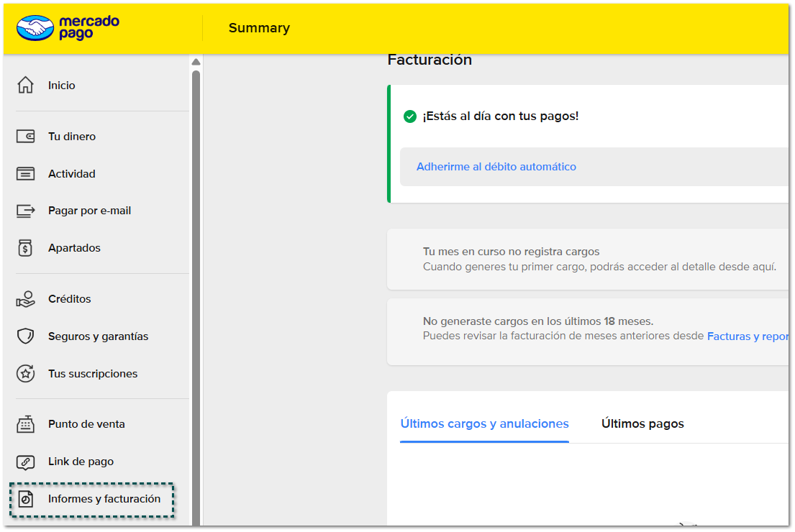Screen dimensions: 795x532
Task: Open Informes y facturación in sidebar
Action: pyautogui.click(x=104, y=499)
